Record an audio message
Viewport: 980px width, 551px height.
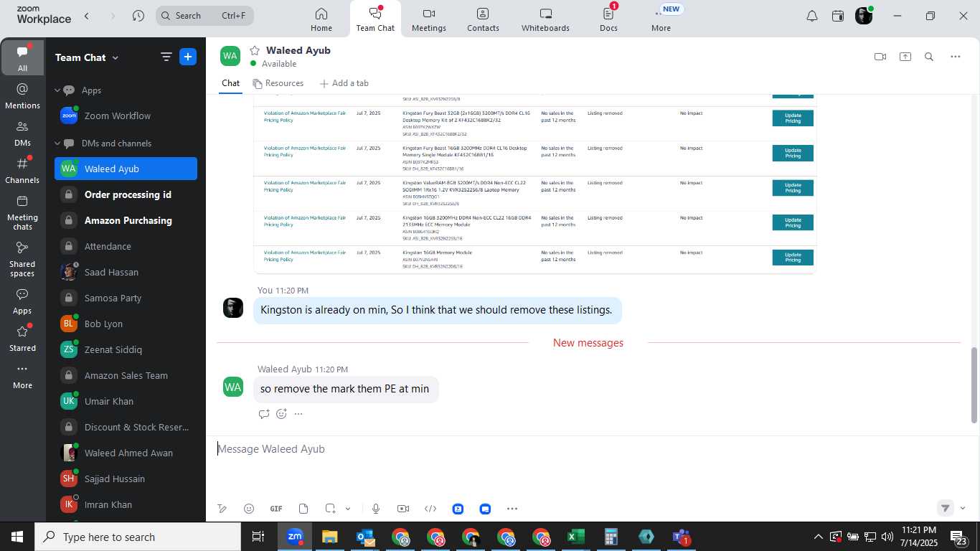[376, 509]
